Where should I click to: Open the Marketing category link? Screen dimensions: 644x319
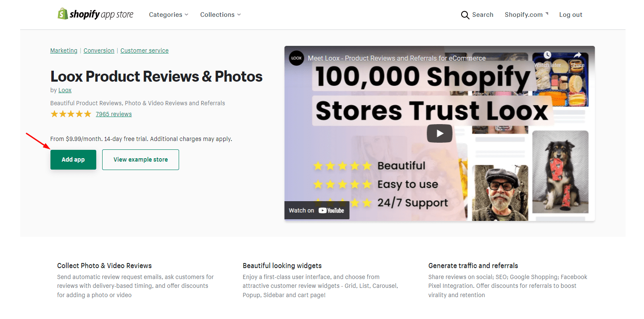coord(63,50)
